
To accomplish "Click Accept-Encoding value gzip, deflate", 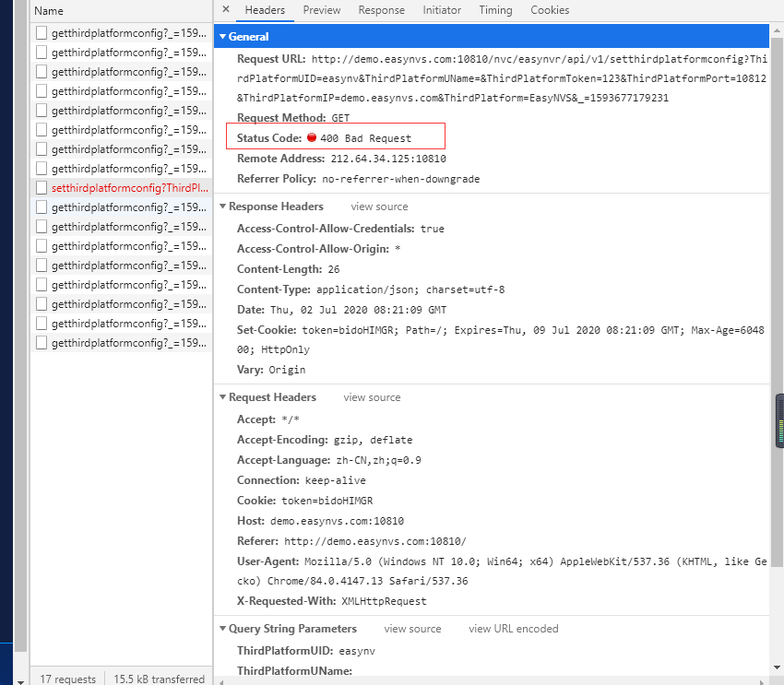I will click(x=373, y=440).
